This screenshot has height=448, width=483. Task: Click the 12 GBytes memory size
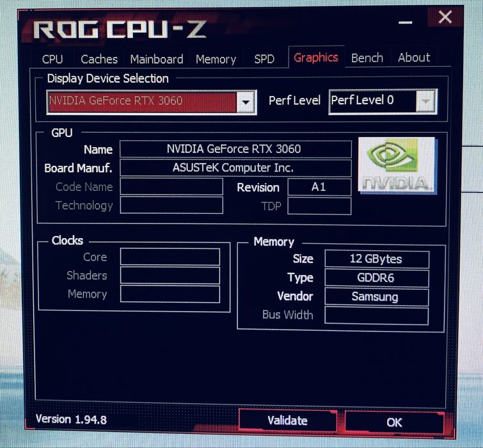[x=377, y=259]
